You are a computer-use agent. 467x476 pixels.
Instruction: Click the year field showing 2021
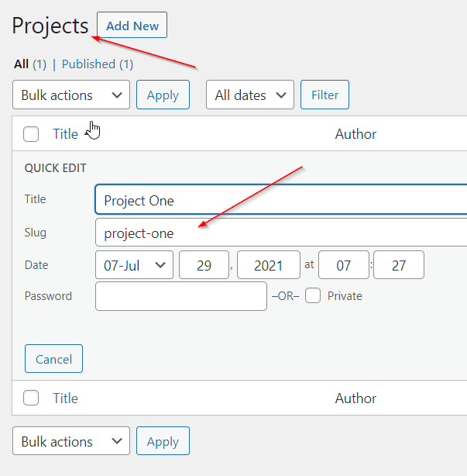(x=268, y=265)
